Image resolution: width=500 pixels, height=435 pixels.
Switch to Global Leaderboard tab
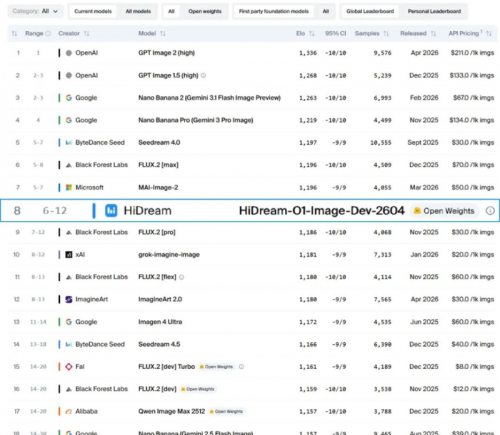(370, 11)
